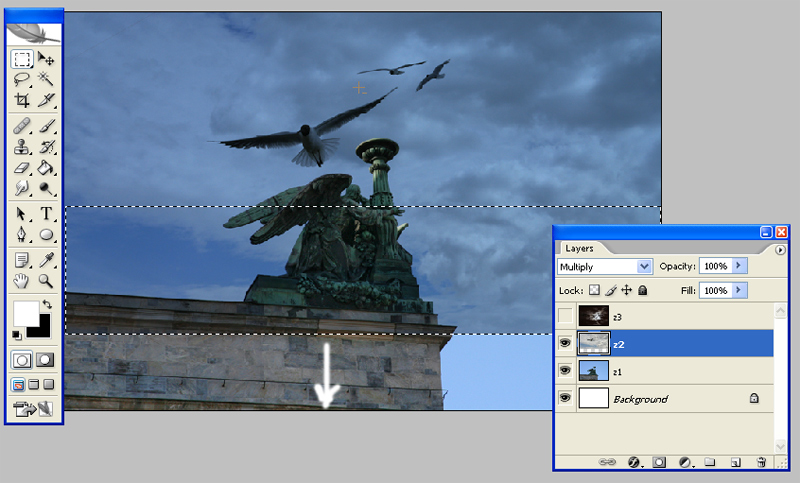This screenshot has height=483, width=800.
Task: Hide the Background layer
Action: coord(565,398)
